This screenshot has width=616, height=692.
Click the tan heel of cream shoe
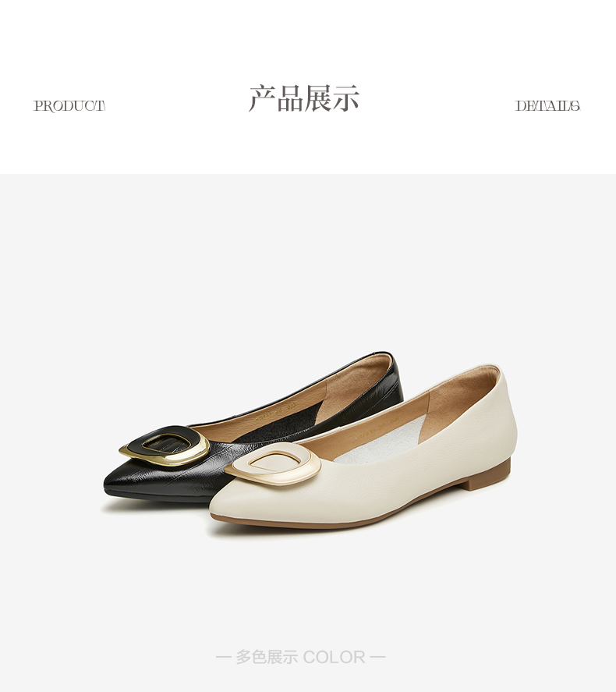[489, 474]
